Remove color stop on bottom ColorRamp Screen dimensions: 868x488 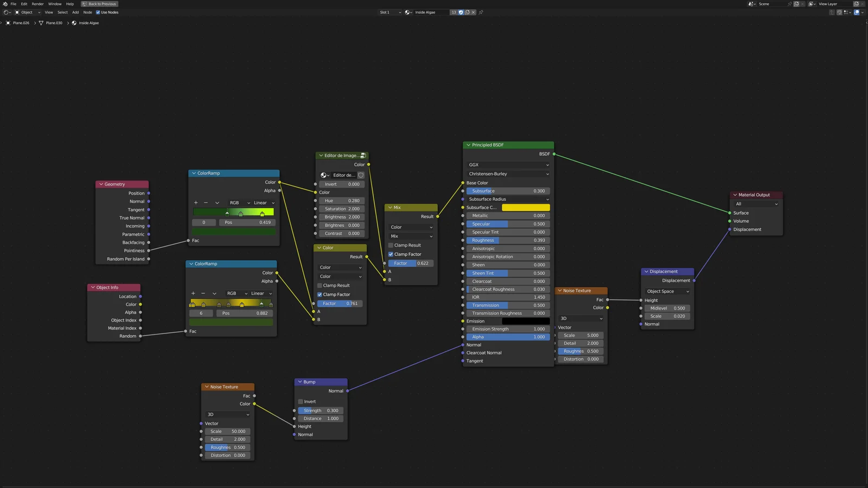tap(203, 293)
